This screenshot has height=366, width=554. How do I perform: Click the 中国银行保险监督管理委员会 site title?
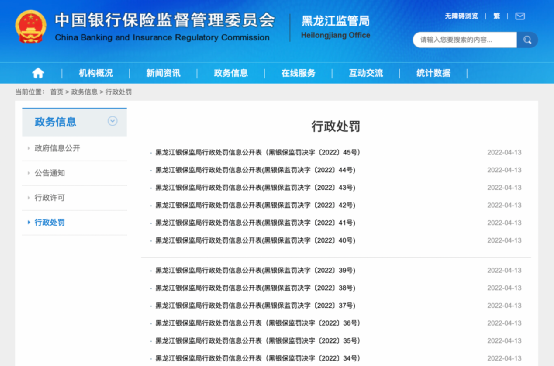(165, 20)
